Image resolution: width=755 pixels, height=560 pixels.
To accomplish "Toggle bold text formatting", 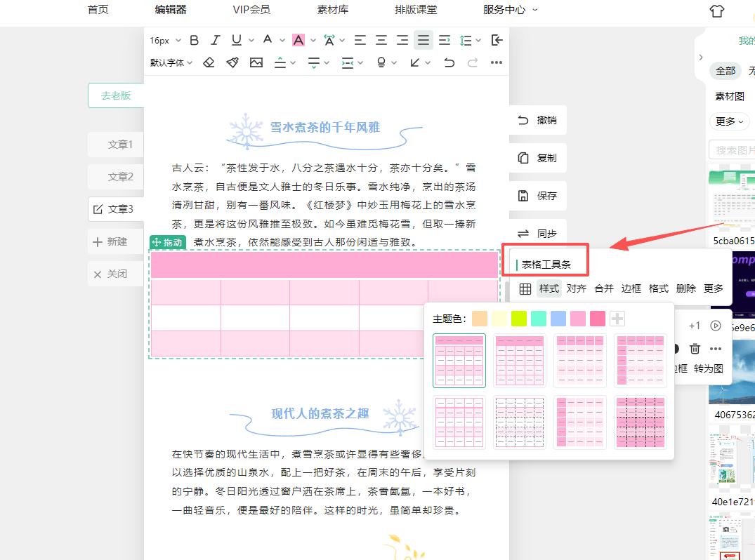I will pyautogui.click(x=195, y=41).
